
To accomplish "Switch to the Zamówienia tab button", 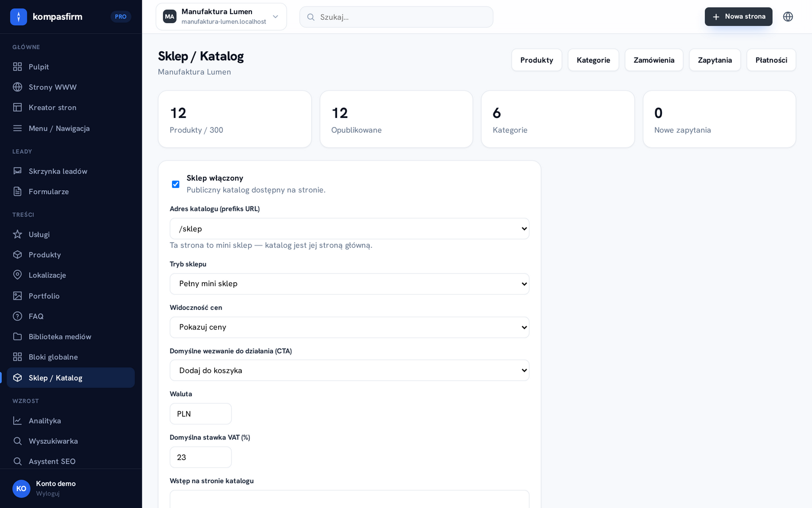I will click(654, 60).
